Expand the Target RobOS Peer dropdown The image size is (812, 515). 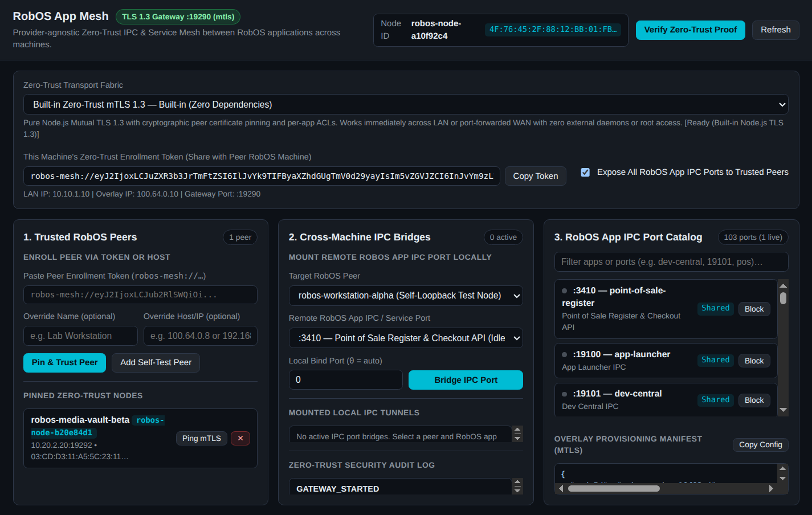click(406, 296)
